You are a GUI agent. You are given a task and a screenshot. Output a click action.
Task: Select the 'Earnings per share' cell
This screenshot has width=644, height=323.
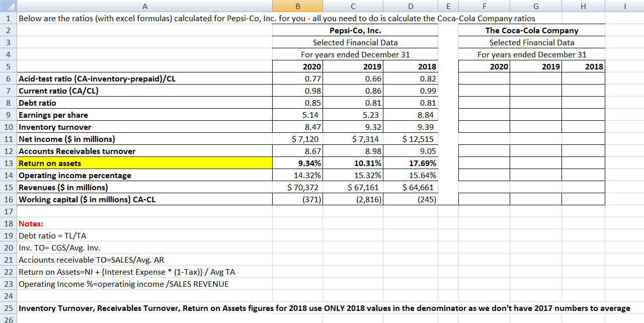144,115
